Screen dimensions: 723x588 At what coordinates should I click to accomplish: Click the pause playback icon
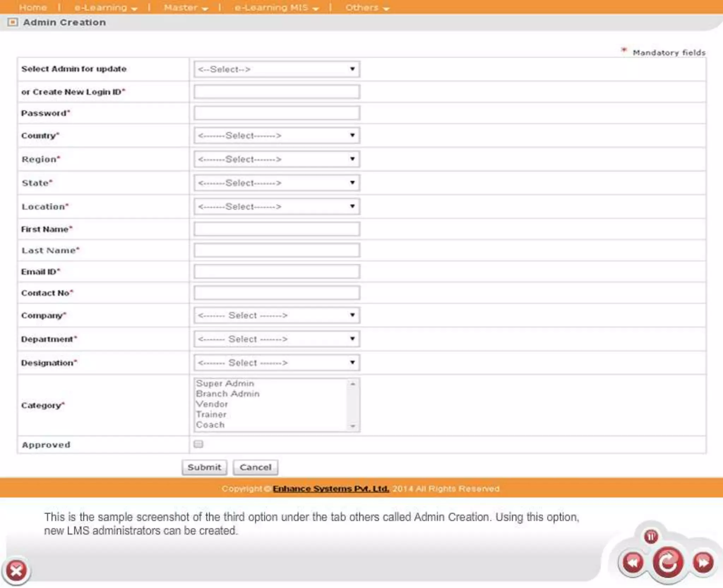(x=651, y=536)
